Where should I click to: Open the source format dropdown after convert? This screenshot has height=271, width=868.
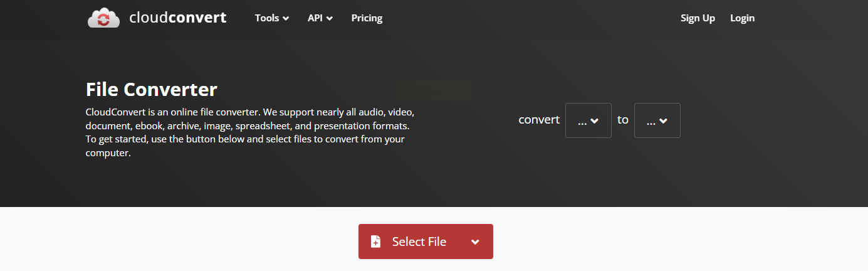pos(588,120)
